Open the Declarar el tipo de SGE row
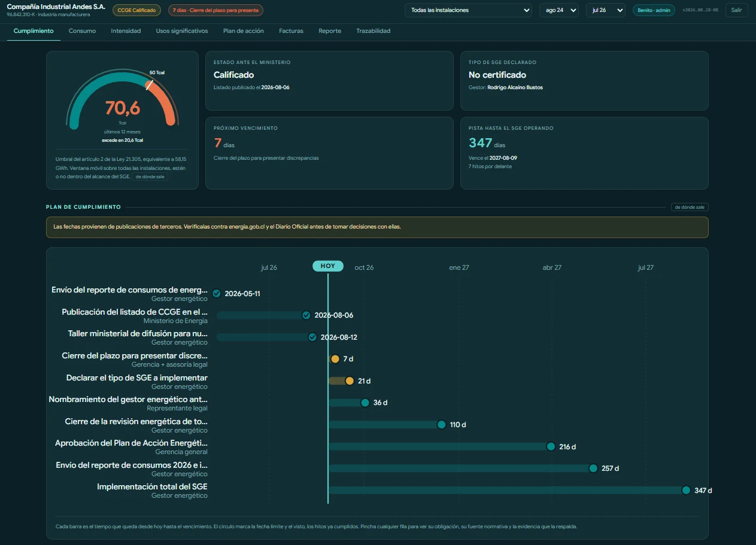 click(x=137, y=382)
